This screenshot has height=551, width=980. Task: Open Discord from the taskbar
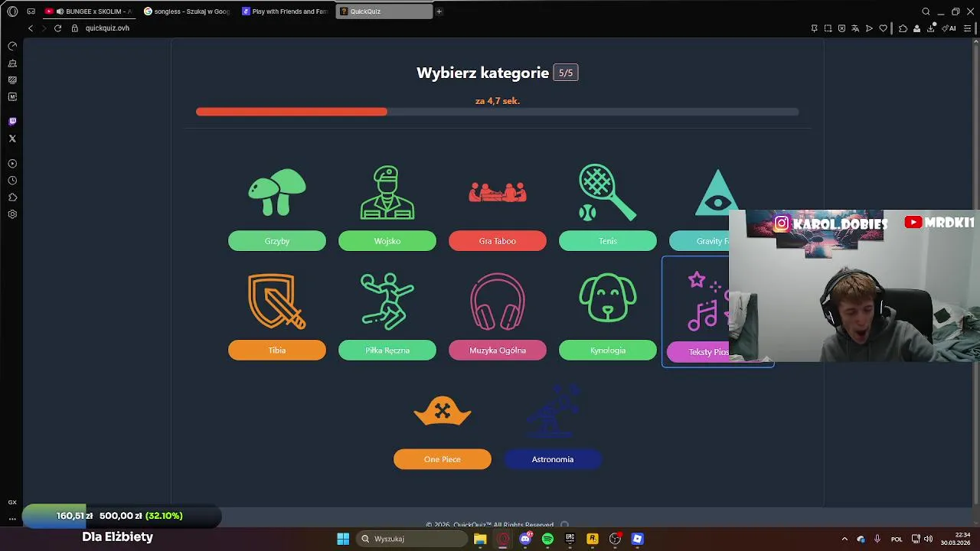point(525,539)
